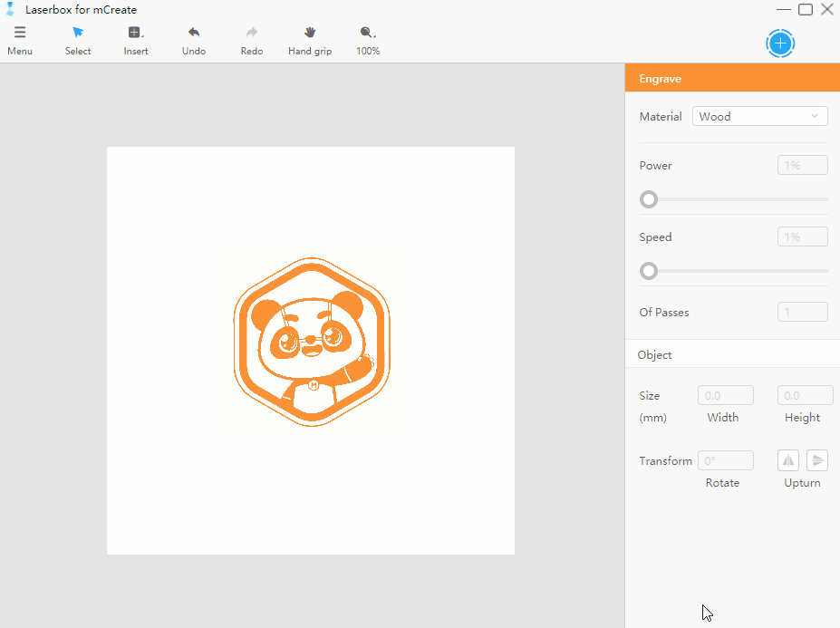Screen dimensions: 840x628
Task: Minimize the Laserbox window
Action: coord(783,9)
